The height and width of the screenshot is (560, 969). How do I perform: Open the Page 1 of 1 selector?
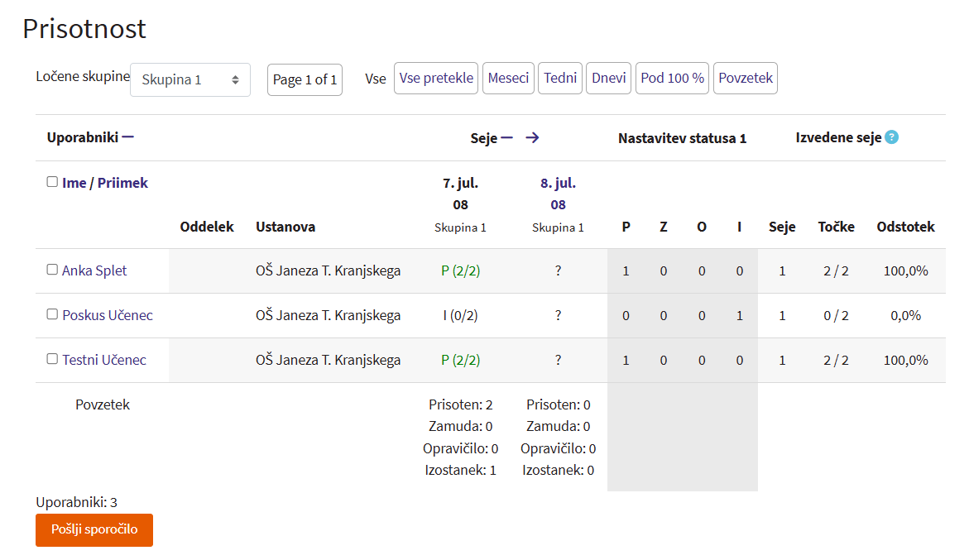coord(305,80)
